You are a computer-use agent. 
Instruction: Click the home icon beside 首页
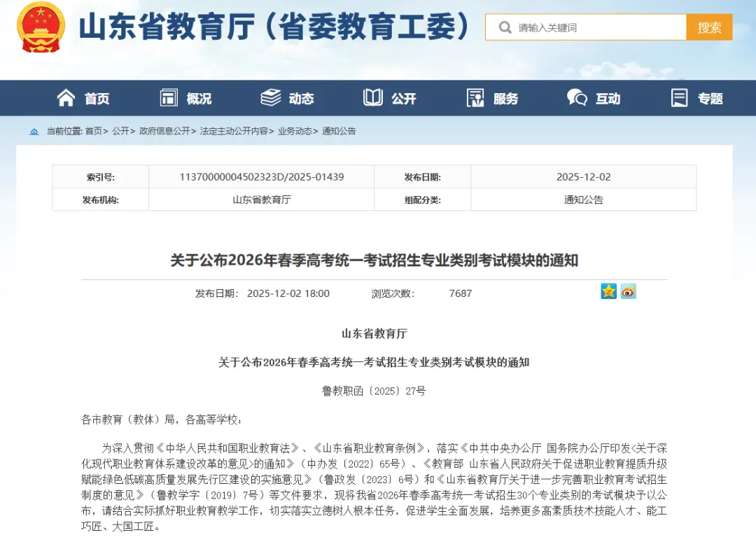click(66, 98)
